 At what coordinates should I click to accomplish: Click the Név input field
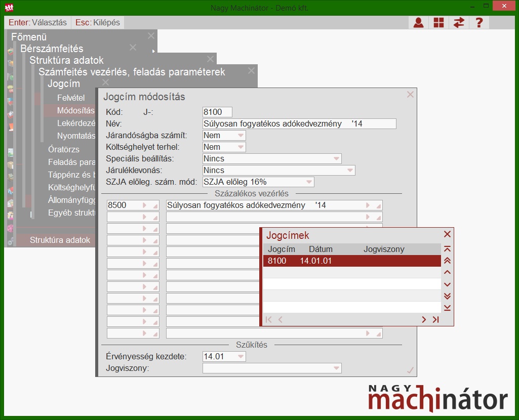point(299,123)
